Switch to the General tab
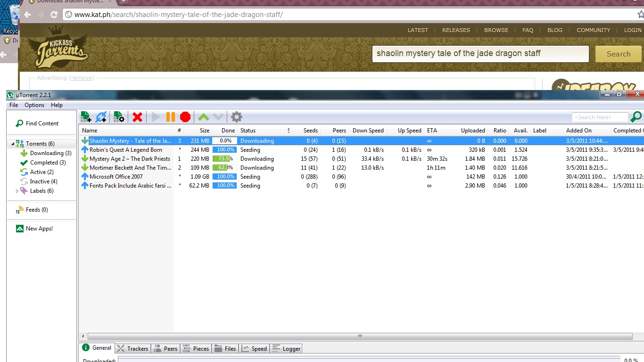The image size is (644, 362). [x=97, y=348]
